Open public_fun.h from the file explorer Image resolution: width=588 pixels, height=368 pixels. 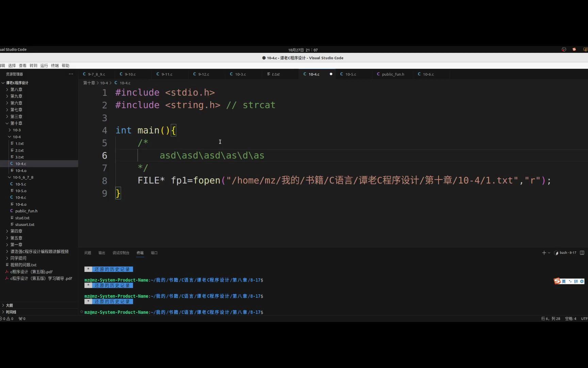pos(26,211)
